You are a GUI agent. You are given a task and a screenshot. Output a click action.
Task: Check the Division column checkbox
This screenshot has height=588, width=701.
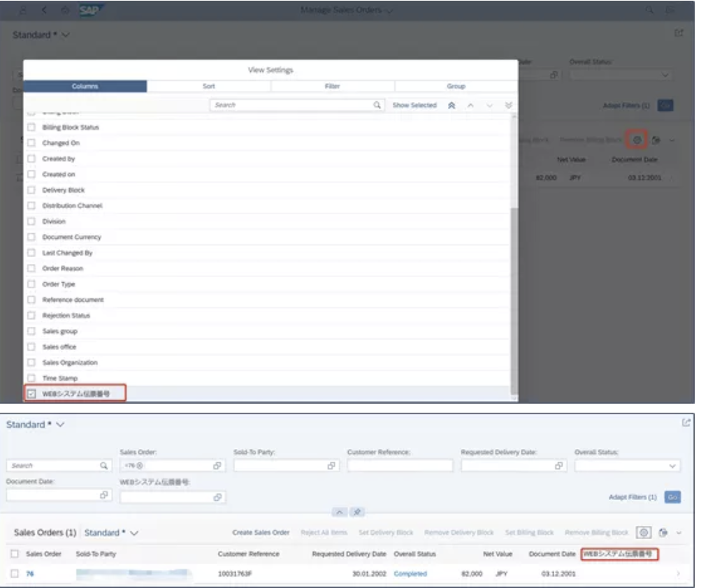(31, 221)
